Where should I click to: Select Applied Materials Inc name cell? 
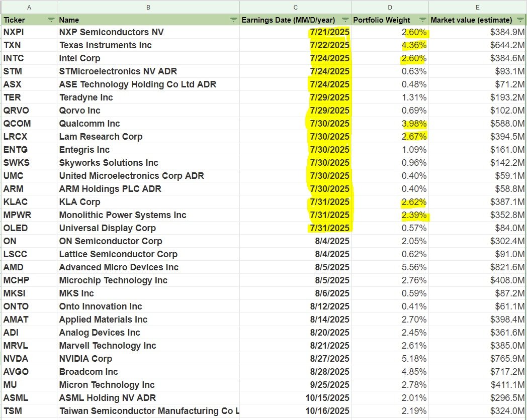click(148, 321)
